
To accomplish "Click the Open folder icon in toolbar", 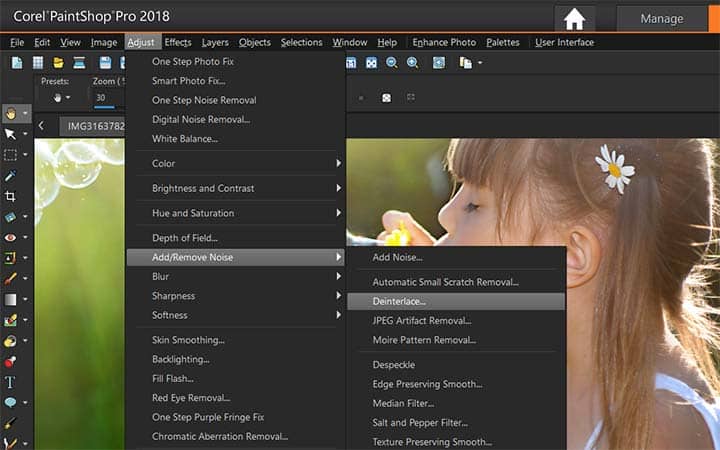I will [58, 62].
